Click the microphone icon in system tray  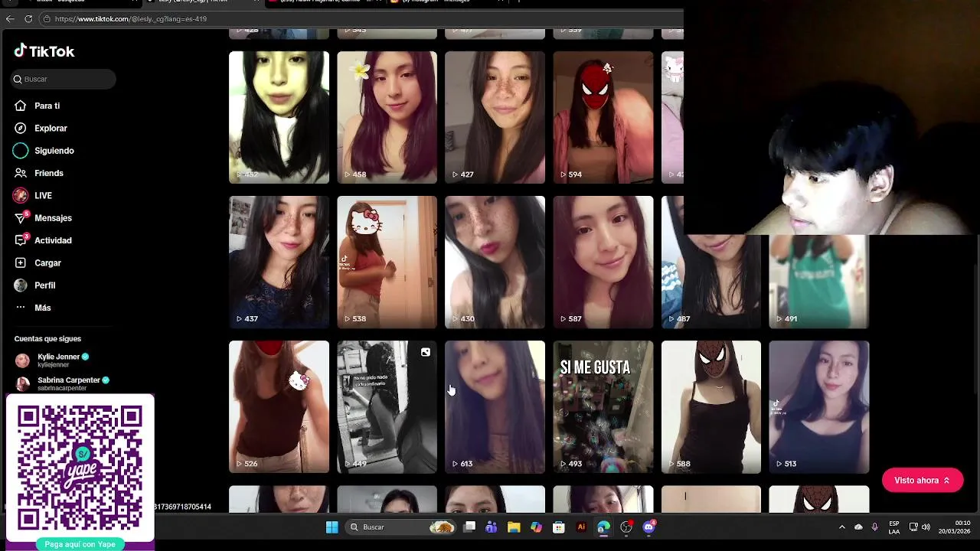[874, 527]
